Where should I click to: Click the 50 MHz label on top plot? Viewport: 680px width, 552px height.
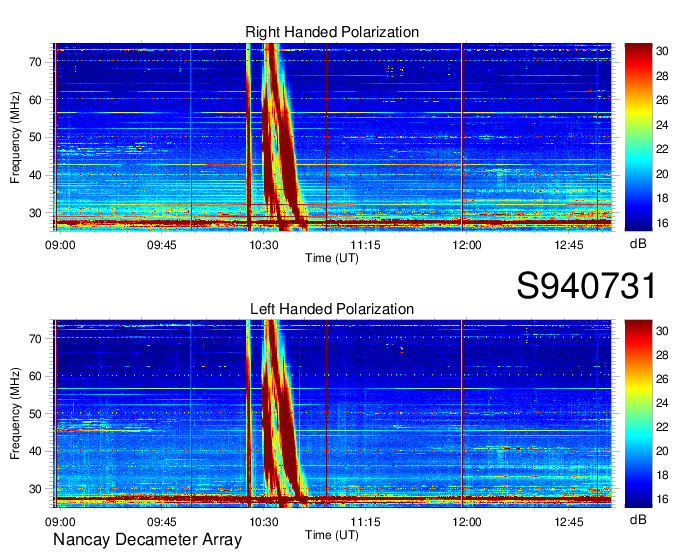coord(36,138)
